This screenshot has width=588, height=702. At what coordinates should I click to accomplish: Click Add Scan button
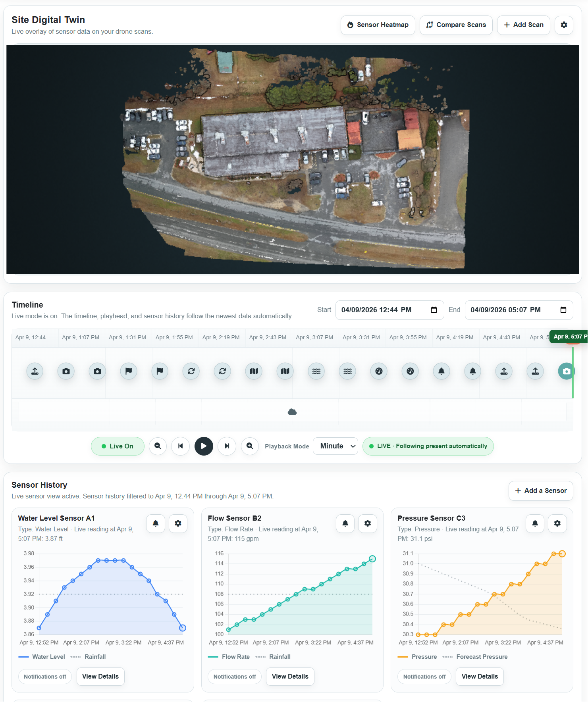(523, 25)
